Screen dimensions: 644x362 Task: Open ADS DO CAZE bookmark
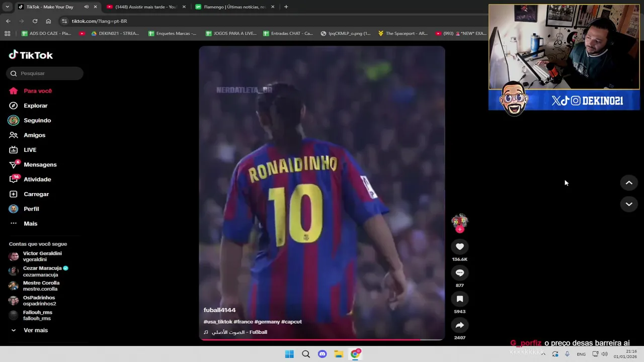tap(46, 33)
